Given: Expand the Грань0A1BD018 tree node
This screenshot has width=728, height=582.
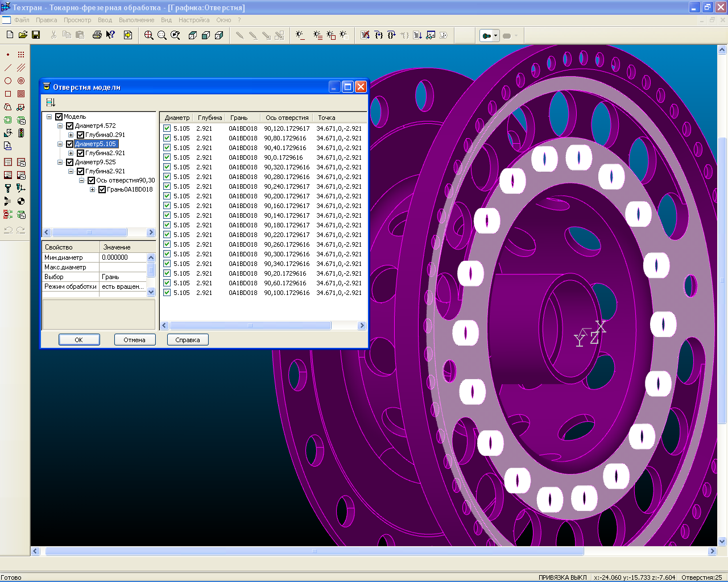Looking at the screenshot, I should [92, 189].
